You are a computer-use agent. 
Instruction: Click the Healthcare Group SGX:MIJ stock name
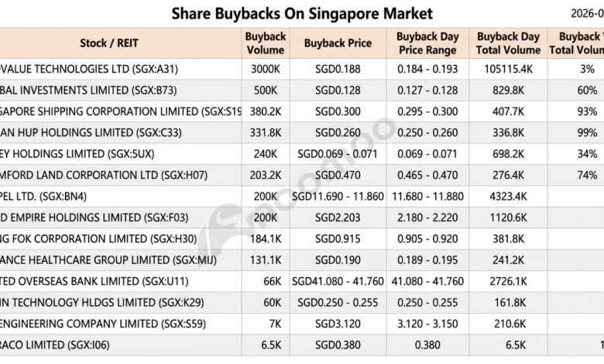[108, 260]
